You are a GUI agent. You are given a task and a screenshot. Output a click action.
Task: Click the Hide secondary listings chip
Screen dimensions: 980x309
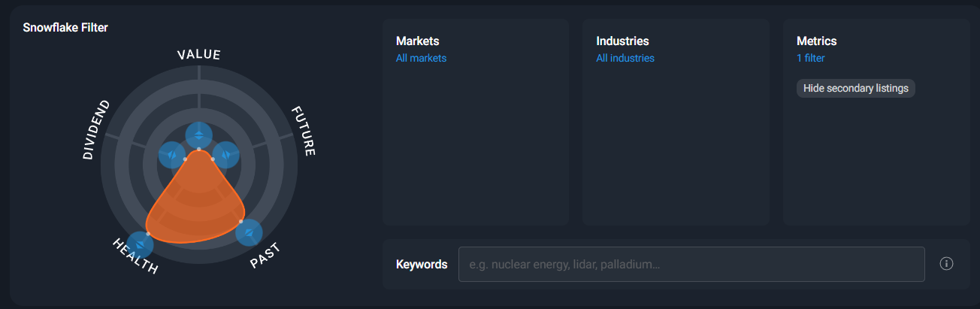pyautogui.click(x=855, y=89)
